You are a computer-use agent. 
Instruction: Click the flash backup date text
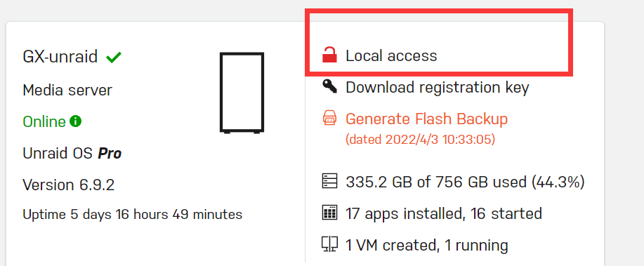(x=420, y=140)
